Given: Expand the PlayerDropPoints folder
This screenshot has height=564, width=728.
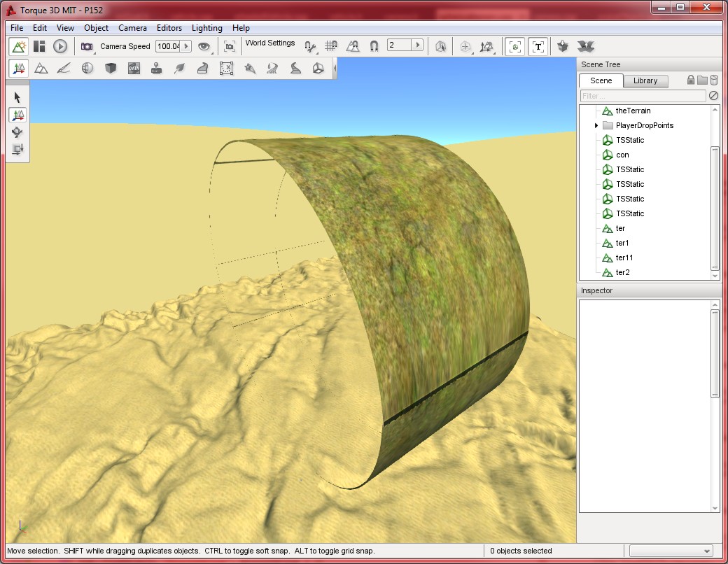Looking at the screenshot, I should click(x=596, y=125).
